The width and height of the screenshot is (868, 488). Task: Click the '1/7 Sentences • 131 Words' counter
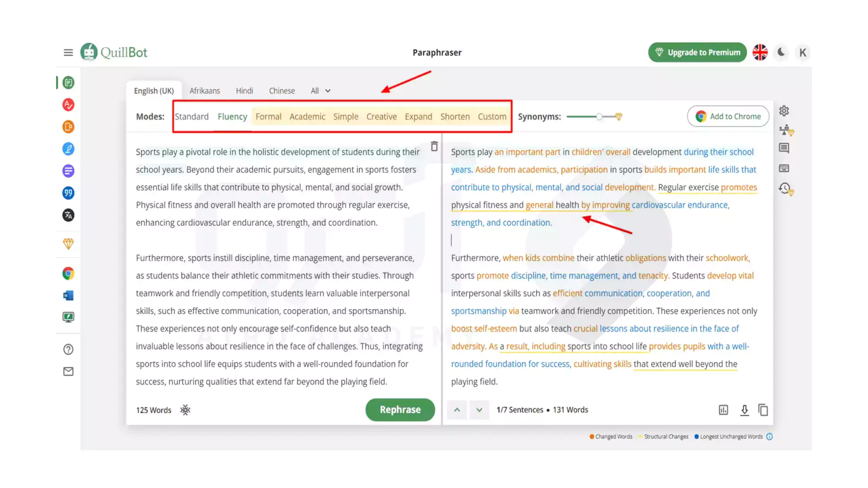[x=542, y=410]
